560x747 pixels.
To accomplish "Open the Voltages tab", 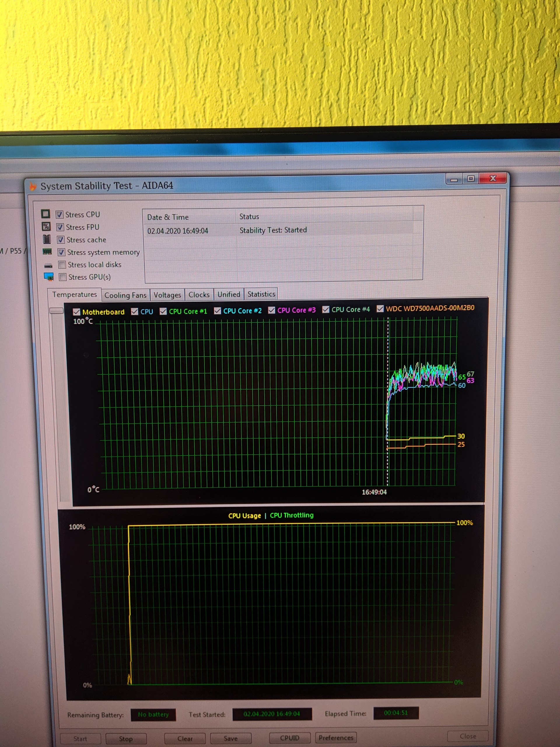I will (x=167, y=295).
